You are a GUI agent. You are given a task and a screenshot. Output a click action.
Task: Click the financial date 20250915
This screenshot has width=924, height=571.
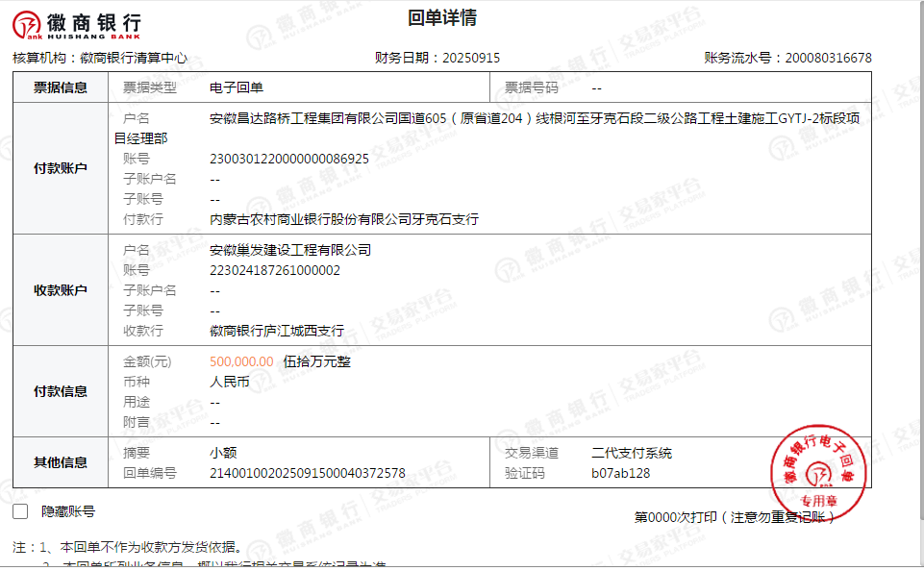(470, 58)
